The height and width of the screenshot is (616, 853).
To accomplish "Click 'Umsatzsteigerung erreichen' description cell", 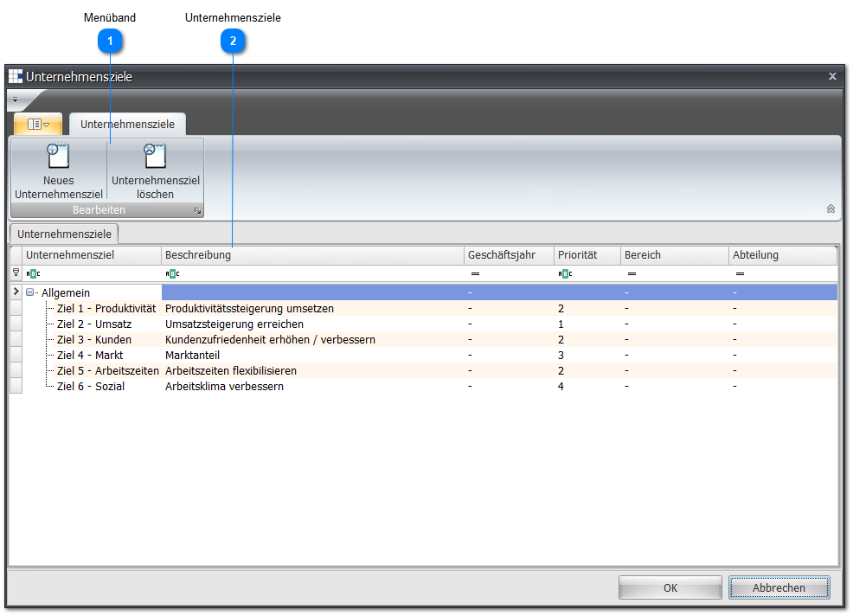I will pyautogui.click(x=313, y=324).
